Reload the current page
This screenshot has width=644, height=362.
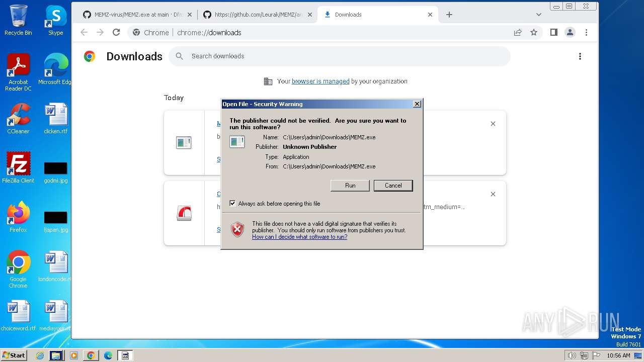tap(116, 32)
